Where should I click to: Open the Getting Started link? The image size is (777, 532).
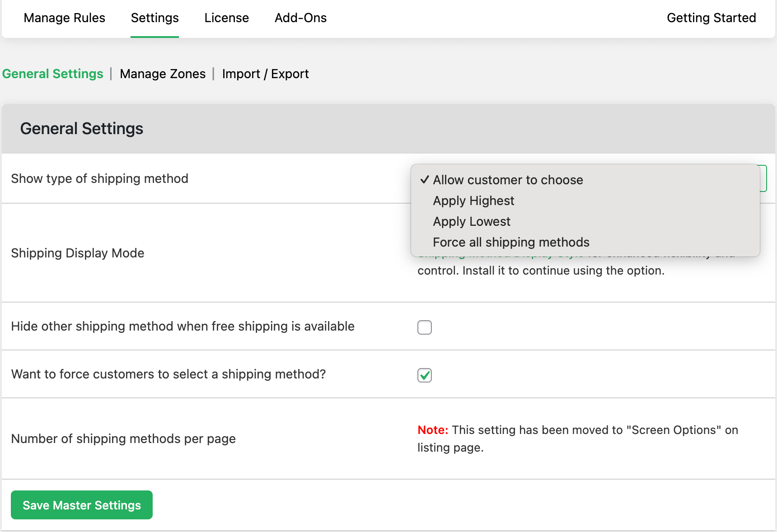pyautogui.click(x=711, y=18)
